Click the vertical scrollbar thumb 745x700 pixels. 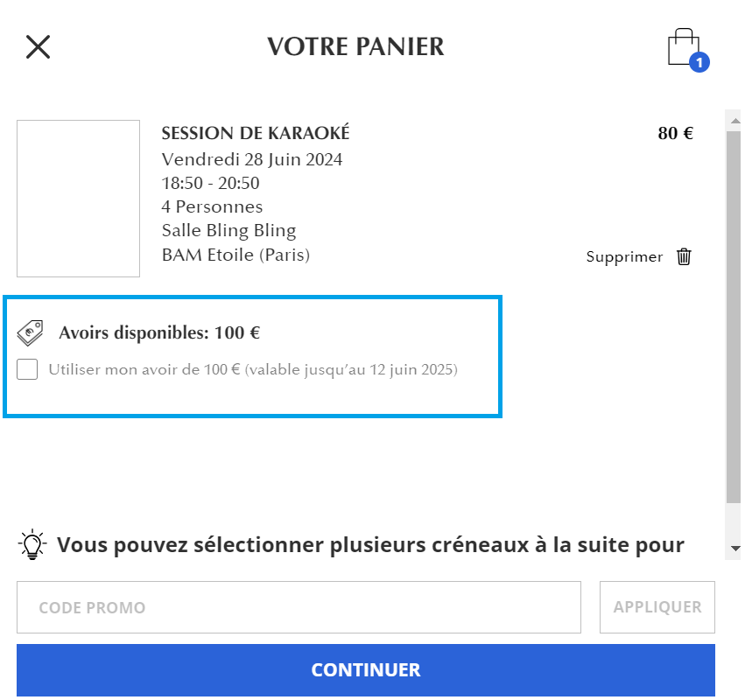click(734, 317)
